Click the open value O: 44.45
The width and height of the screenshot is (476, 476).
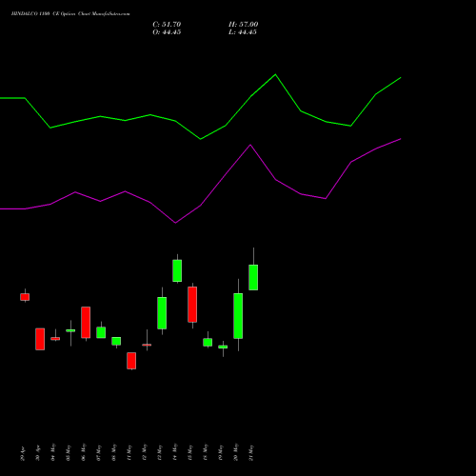[167, 32]
